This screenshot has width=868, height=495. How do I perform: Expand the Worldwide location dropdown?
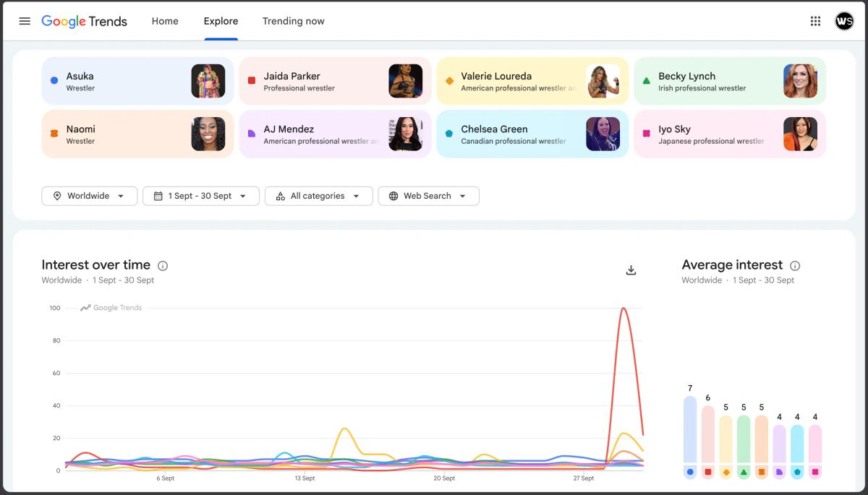[x=89, y=196]
